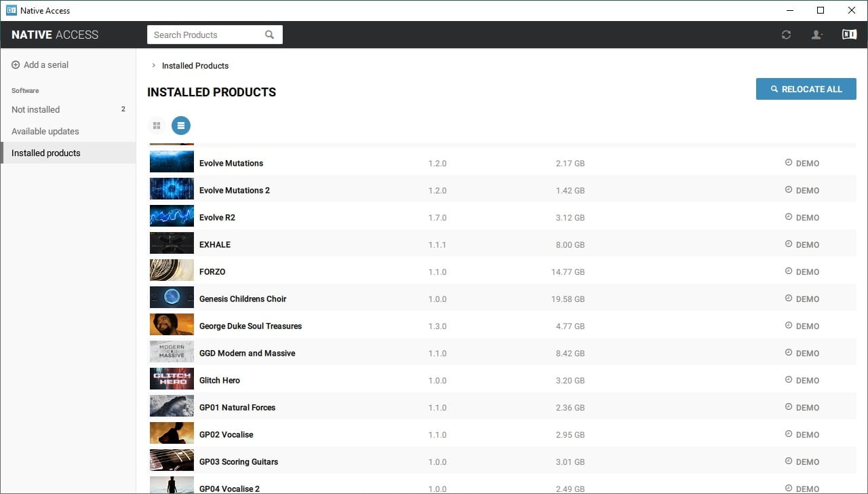Click the Add a serial plus icon
The height and width of the screenshot is (494, 868).
(x=16, y=65)
